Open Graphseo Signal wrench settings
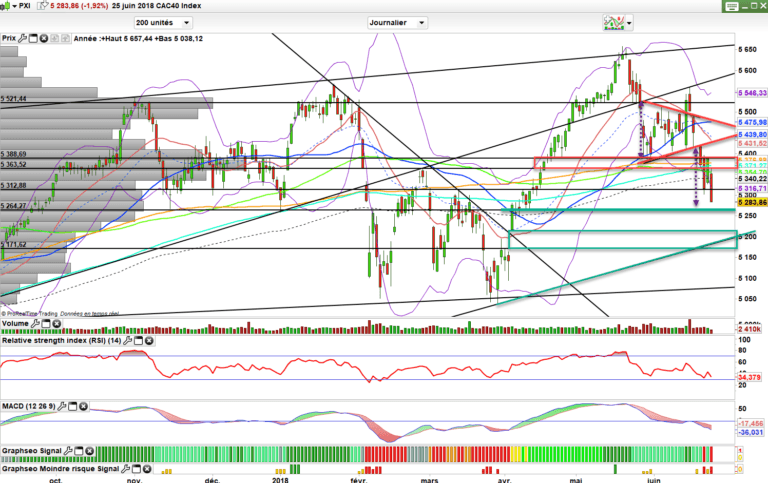The width and height of the screenshot is (768, 483). tap(70, 450)
